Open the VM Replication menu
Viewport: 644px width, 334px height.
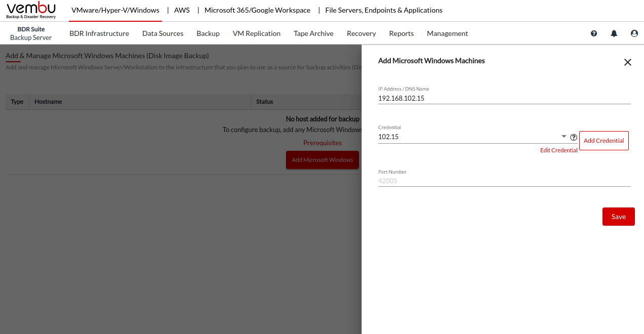(x=256, y=33)
